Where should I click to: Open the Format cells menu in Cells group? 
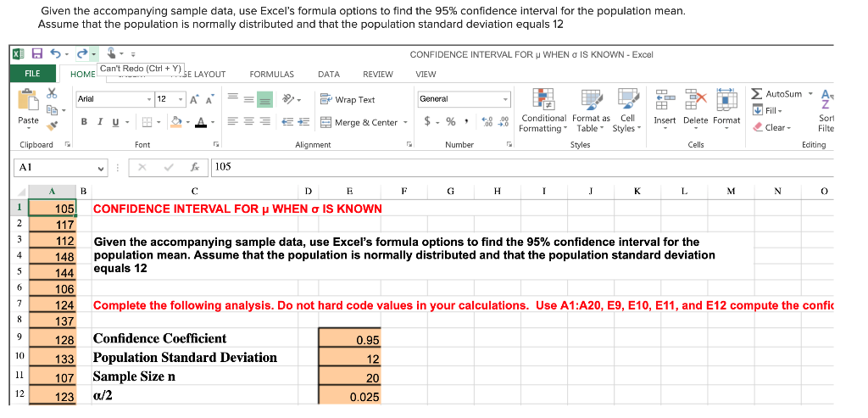[726, 108]
